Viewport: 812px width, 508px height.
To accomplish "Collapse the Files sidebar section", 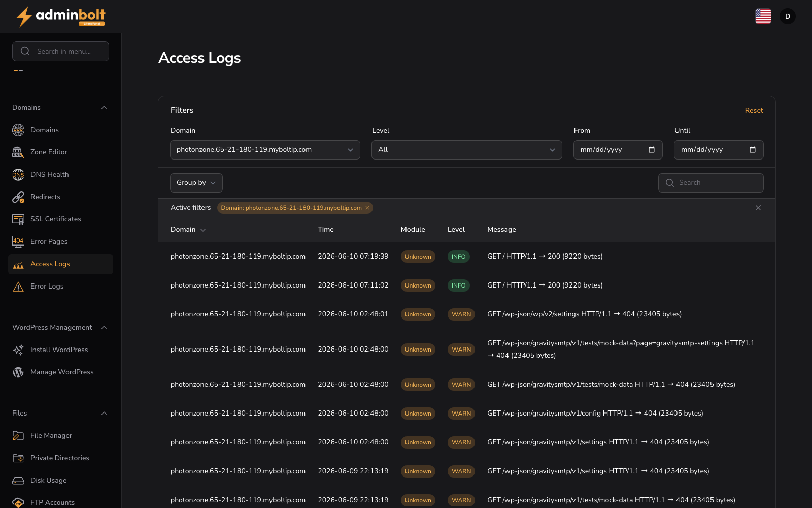I will (104, 414).
